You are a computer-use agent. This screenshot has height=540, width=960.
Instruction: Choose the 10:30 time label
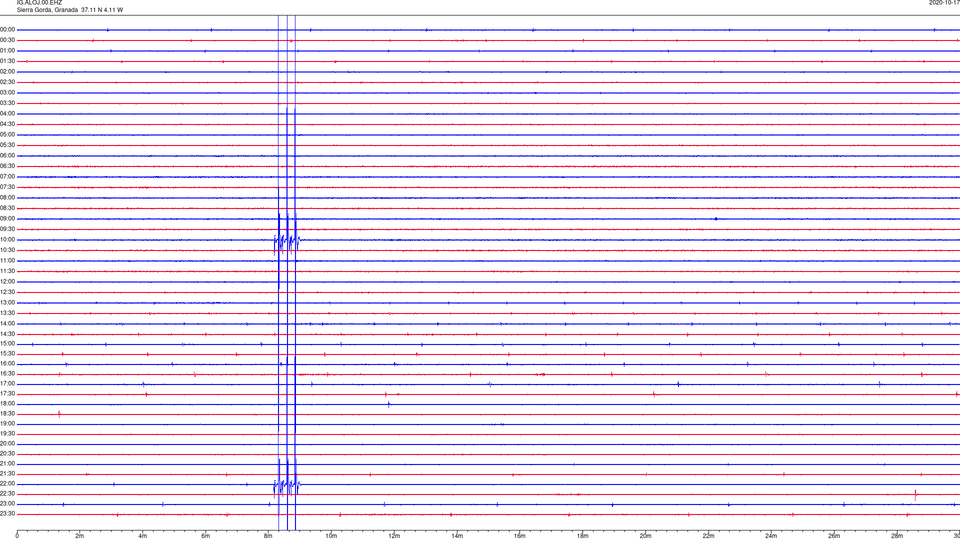pyautogui.click(x=7, y=250)
